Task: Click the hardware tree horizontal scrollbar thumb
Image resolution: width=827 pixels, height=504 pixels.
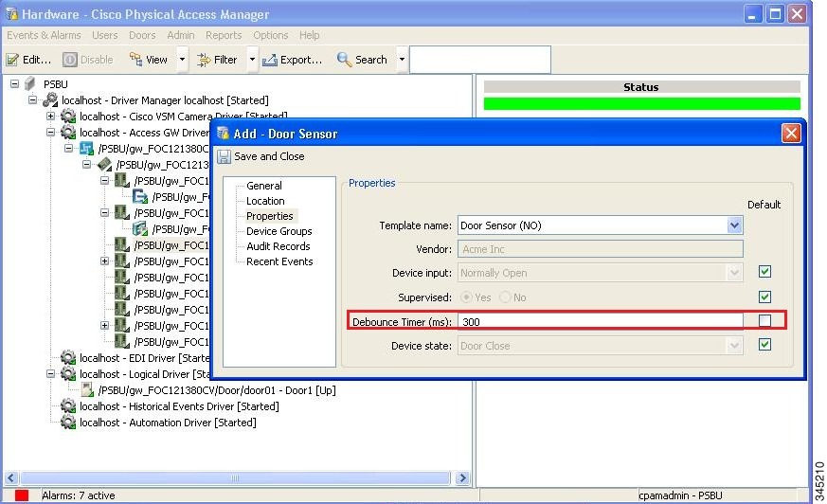Action: 235,478
